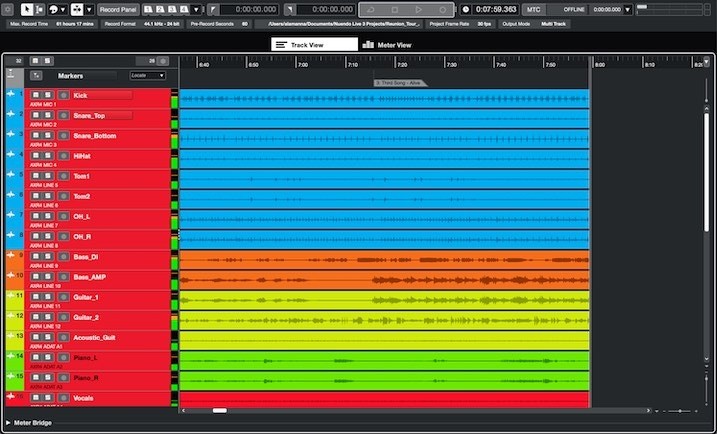Record-enable the Kick track
This screenshot has height=434, width=717.
[64, 95]
